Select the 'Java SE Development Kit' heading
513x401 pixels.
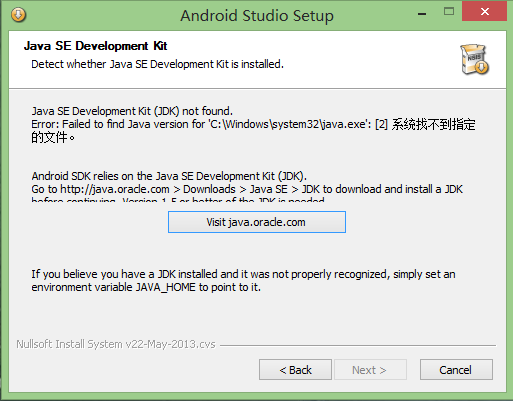click(95, 46)
